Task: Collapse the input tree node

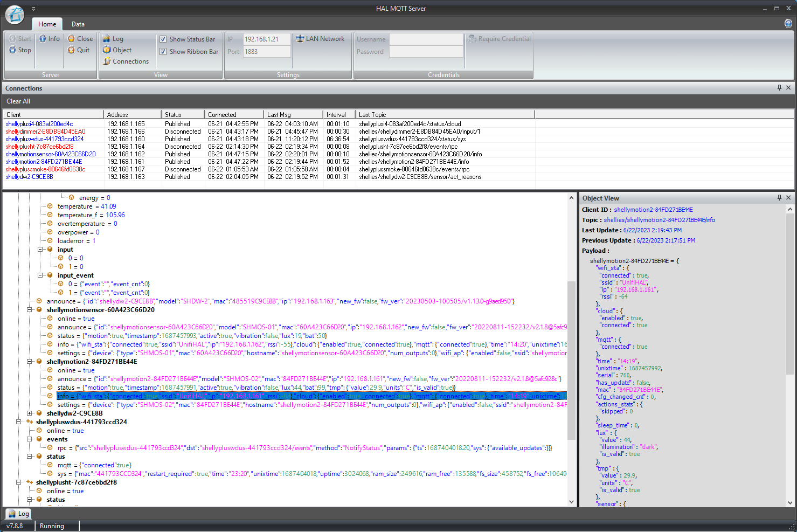Action: pyautogui.click(x=40, y=250)
